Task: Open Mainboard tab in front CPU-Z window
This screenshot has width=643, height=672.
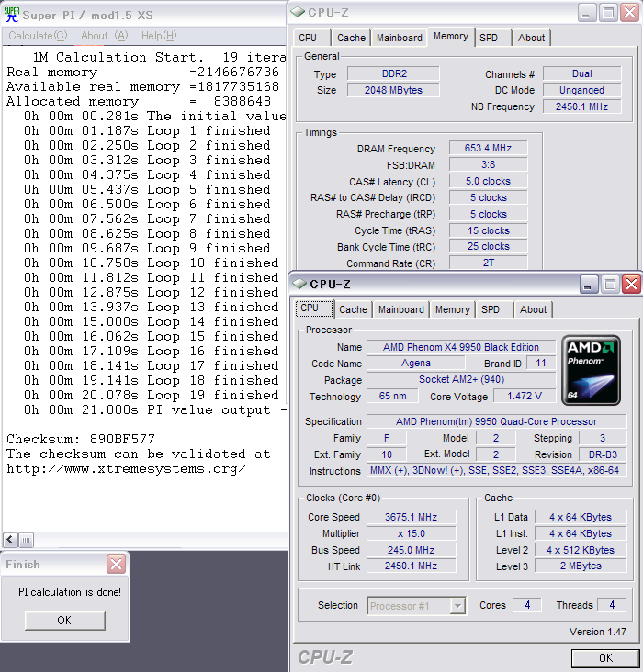Action: [401, 309]
